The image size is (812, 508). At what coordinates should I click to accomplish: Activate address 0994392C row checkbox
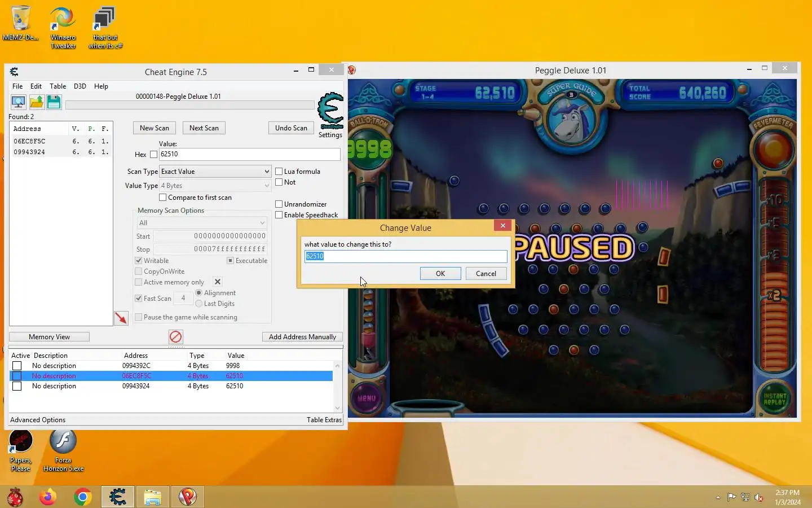coord(17,366)
